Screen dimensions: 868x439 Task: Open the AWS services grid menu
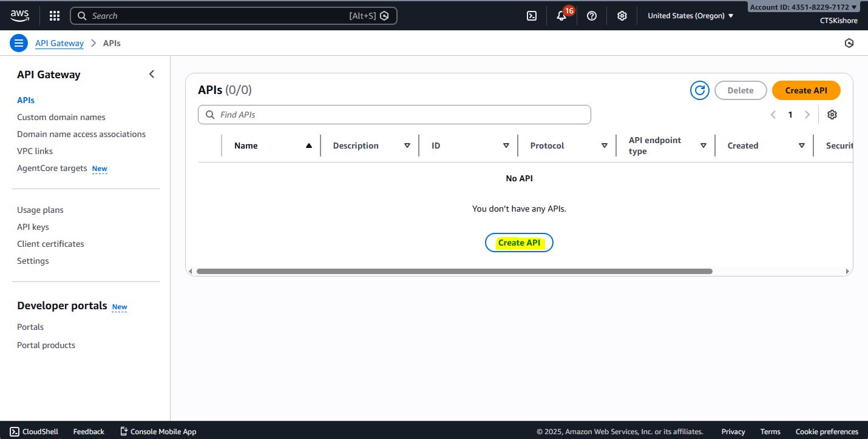click(55, 16)
